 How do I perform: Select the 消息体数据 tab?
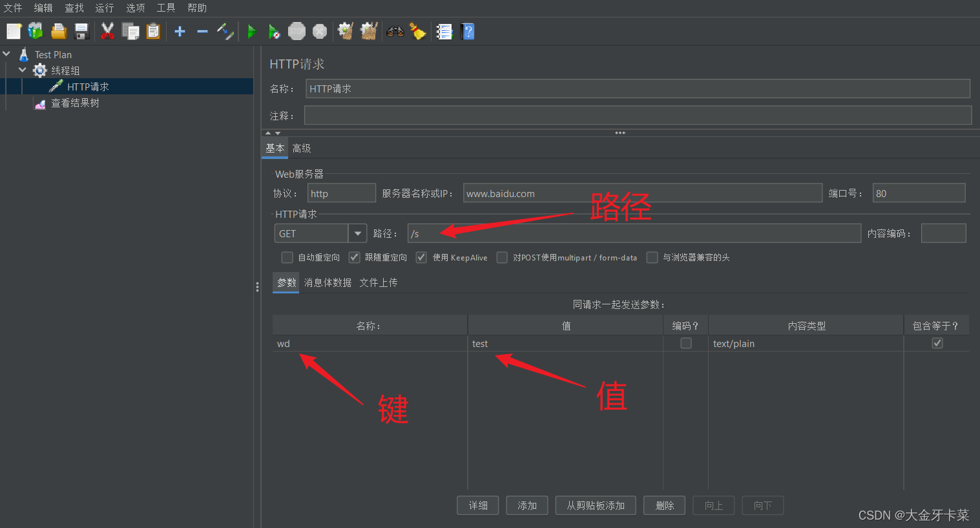(328, 282)
